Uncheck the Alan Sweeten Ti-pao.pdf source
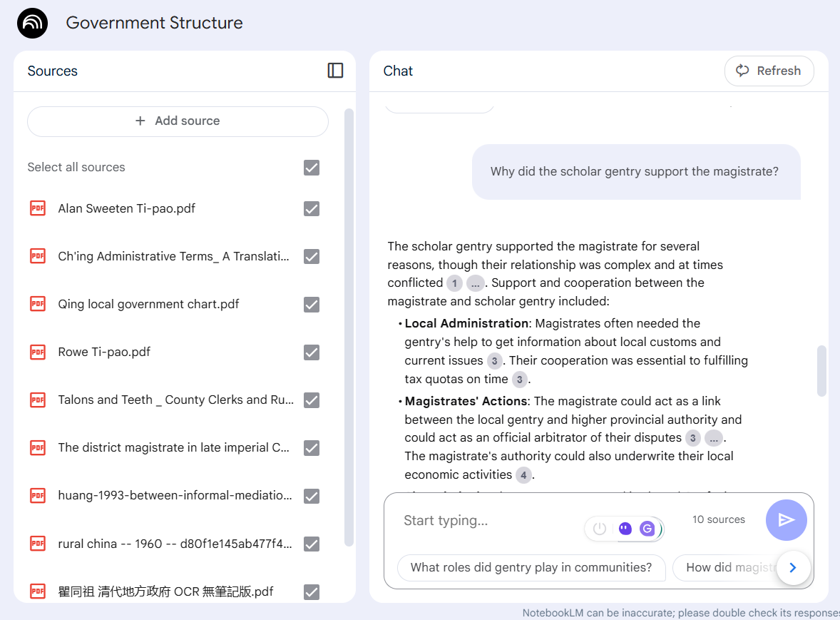Screen dimensions: 840x620 point(311,208)
